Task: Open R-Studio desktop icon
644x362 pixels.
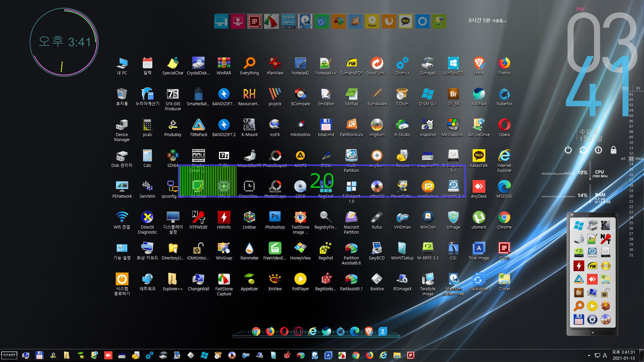Action: 402,127
